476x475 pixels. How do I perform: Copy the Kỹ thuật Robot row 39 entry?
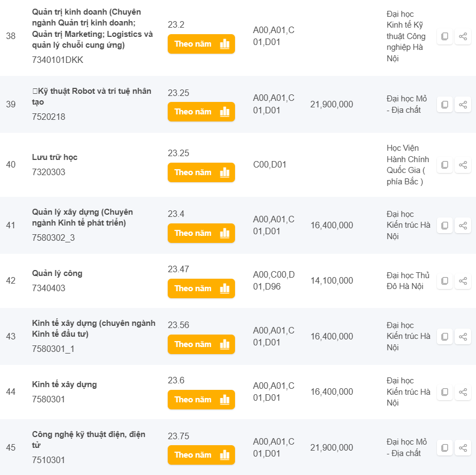tap(445, 105)
